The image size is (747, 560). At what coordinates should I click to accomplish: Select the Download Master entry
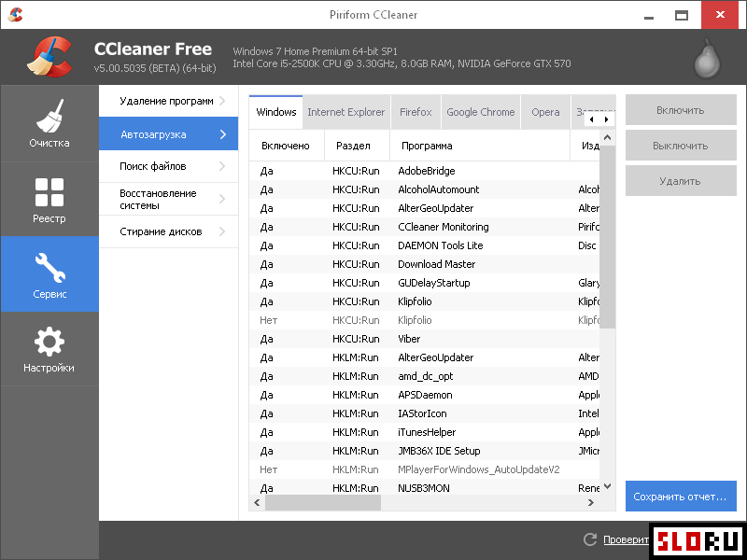click(x=425, y=264)
